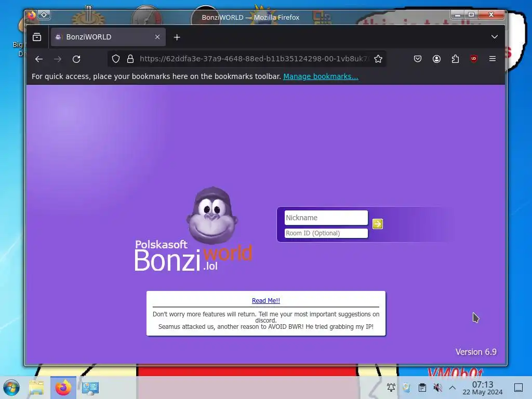Open the Save to Pocket icon
Viewport: 532px width, 399px height.
tap(418, 59)
